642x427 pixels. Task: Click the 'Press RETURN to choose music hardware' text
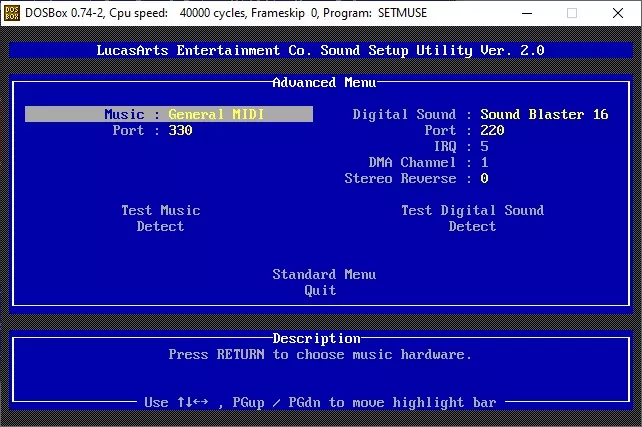click(320, 355)
